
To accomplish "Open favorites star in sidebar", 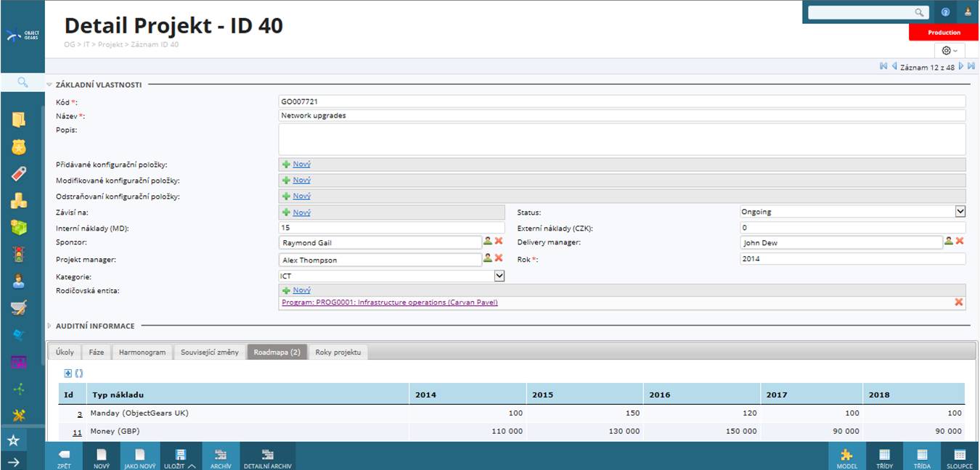I will pyautogui.click(x=13, y=440).
